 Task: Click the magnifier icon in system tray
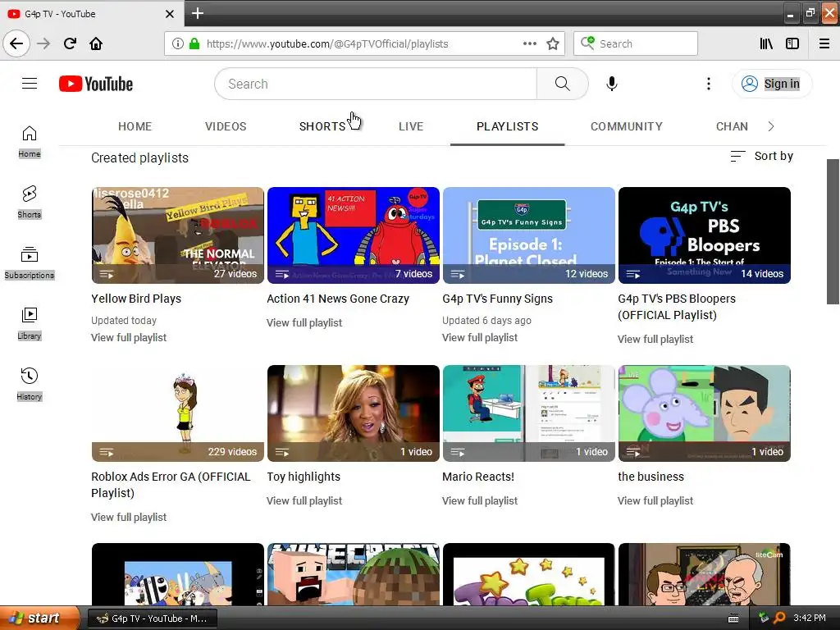pos(779,618)
